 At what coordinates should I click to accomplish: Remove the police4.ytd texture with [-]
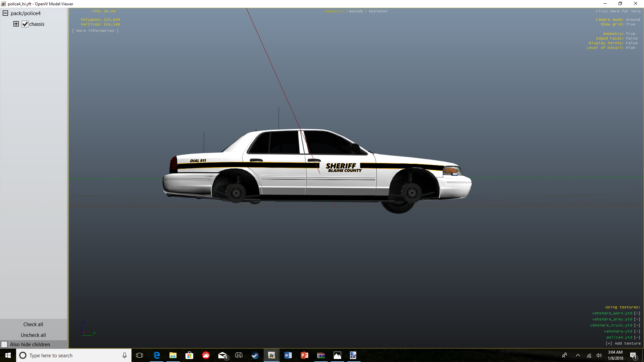click(x=637, y=338)
